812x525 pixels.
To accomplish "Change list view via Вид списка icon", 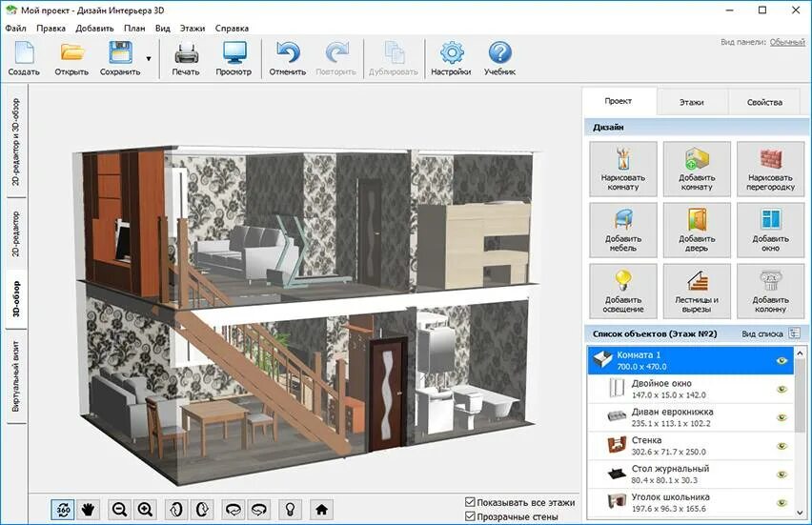I will (794, 333).
